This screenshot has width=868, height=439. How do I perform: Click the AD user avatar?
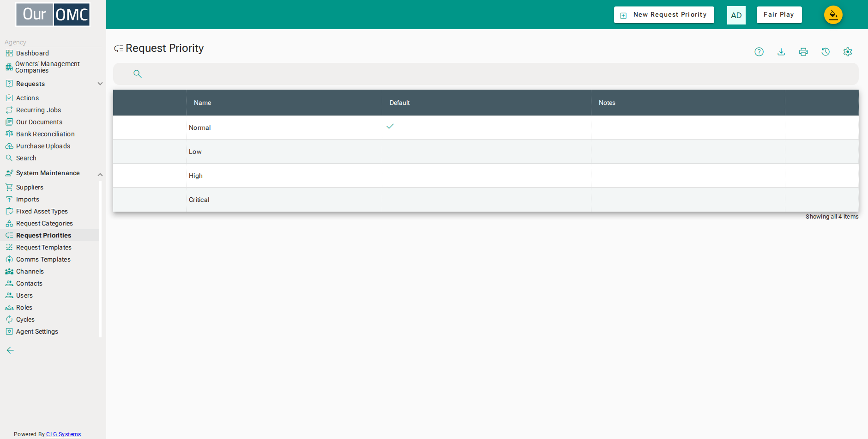pyautogui.click(x=736, y=15)
